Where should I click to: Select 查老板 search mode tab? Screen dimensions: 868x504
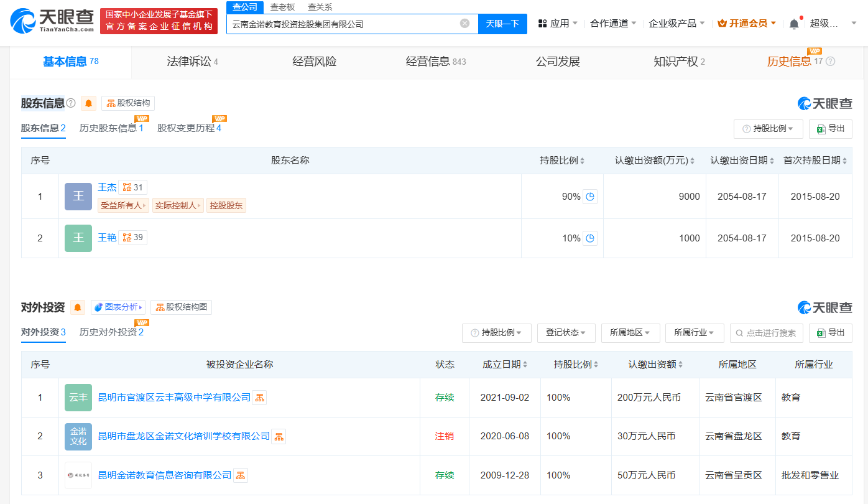pos(282,7)
